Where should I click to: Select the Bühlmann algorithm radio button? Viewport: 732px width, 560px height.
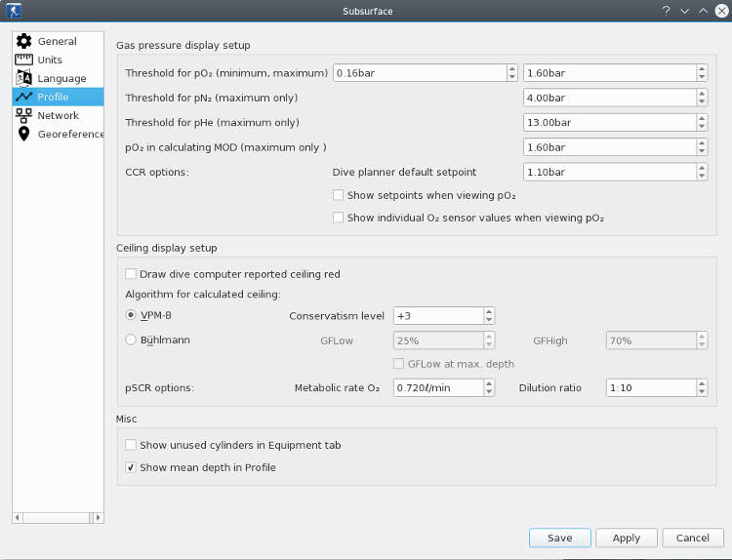point(132,340)
